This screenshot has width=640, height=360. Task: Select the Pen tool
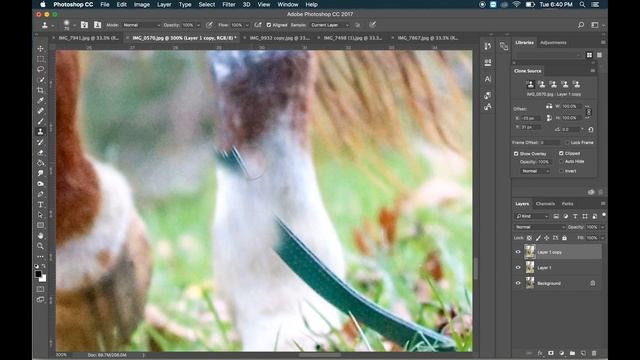pyautogui.click(x=40, y=194)
